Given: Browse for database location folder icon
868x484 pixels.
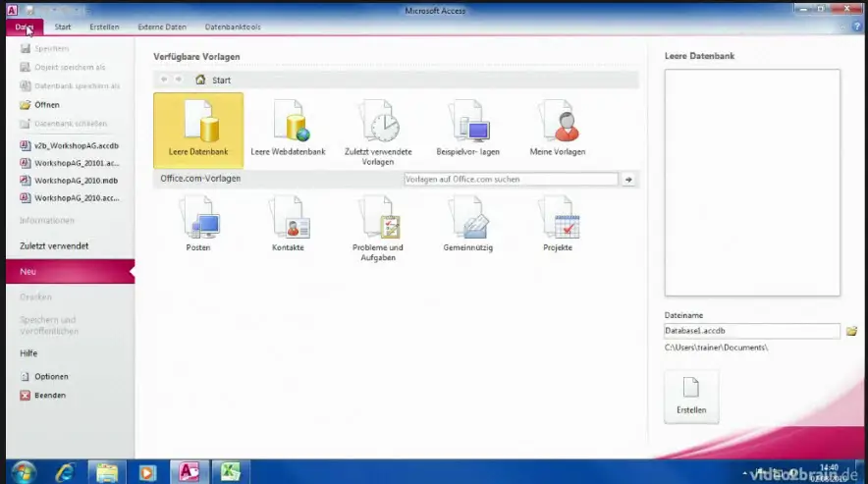Looking at the screenshot, I should coord(851,331).
